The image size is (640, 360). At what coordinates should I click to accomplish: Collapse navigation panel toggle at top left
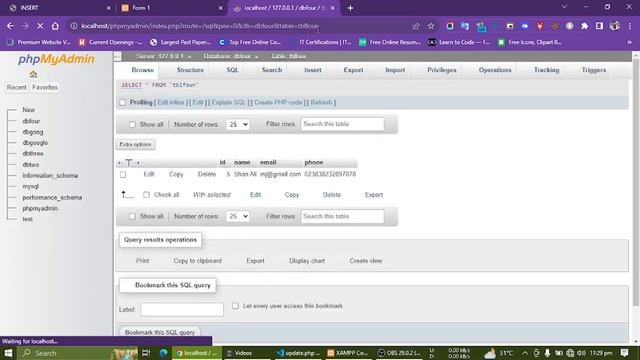118,56
